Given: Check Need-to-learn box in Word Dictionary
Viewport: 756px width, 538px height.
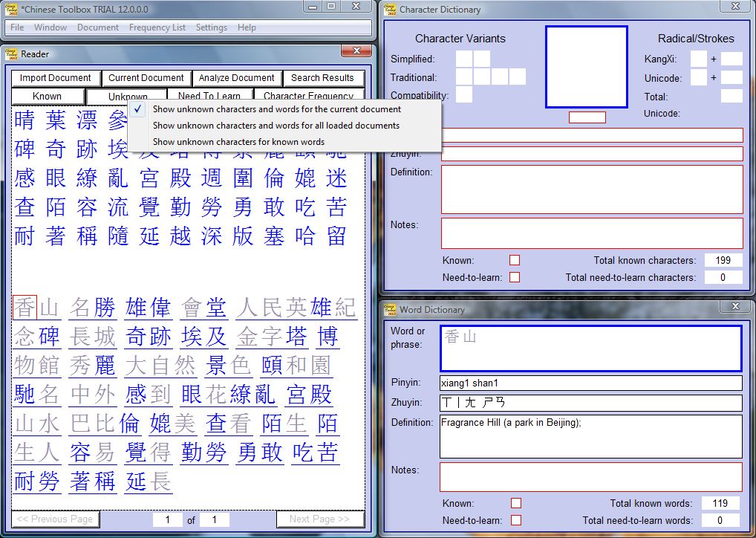Looking at the screenshot, I should (x=515, y=520).
